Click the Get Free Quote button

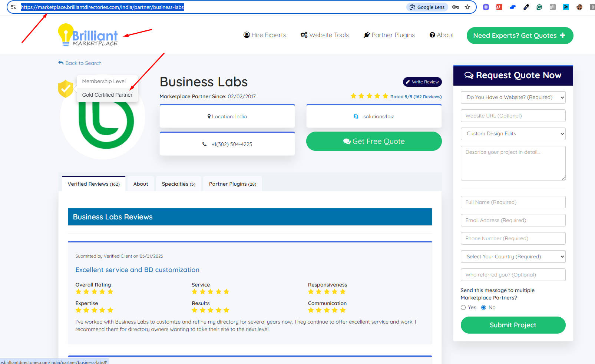[373, 141]
